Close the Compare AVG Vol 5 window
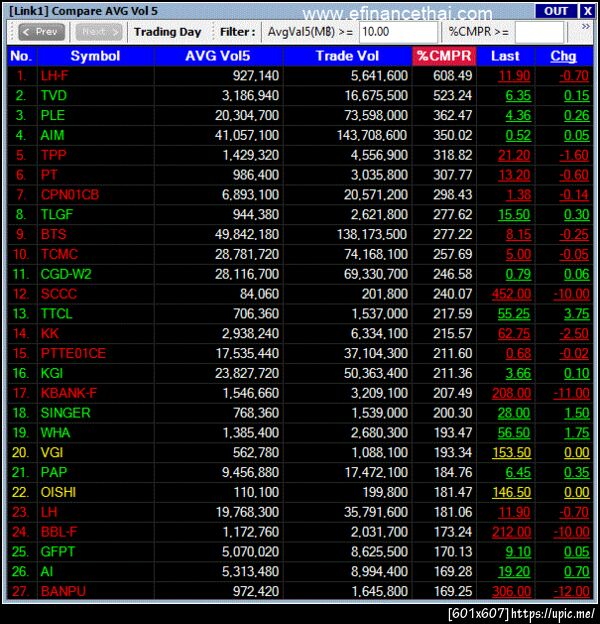This screenshot has height=624, width=600. (x=587, y=11)
